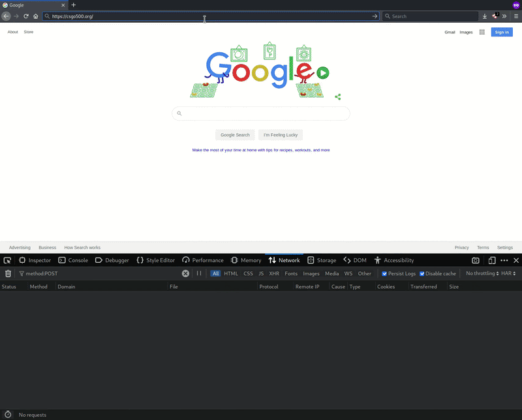Click the browser toolbar Search field
The image size is (522, 420).
pos(431,16)
